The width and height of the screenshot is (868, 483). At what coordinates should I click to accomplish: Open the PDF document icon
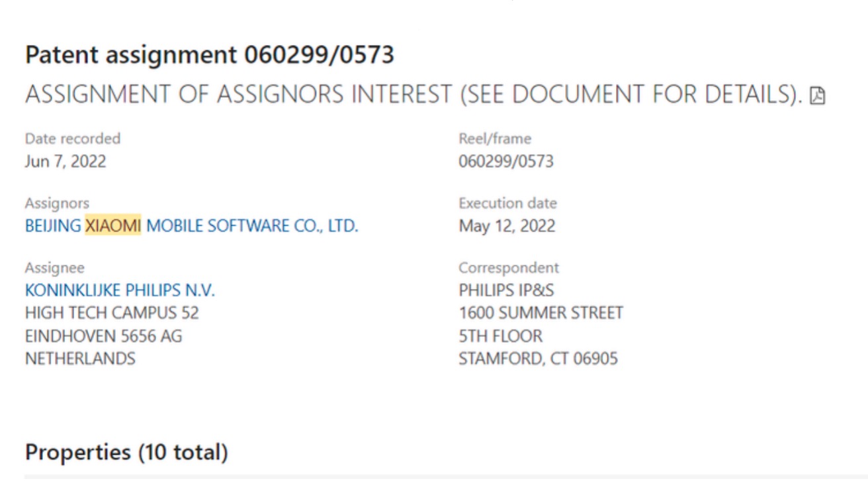click(x=818, y=96)
